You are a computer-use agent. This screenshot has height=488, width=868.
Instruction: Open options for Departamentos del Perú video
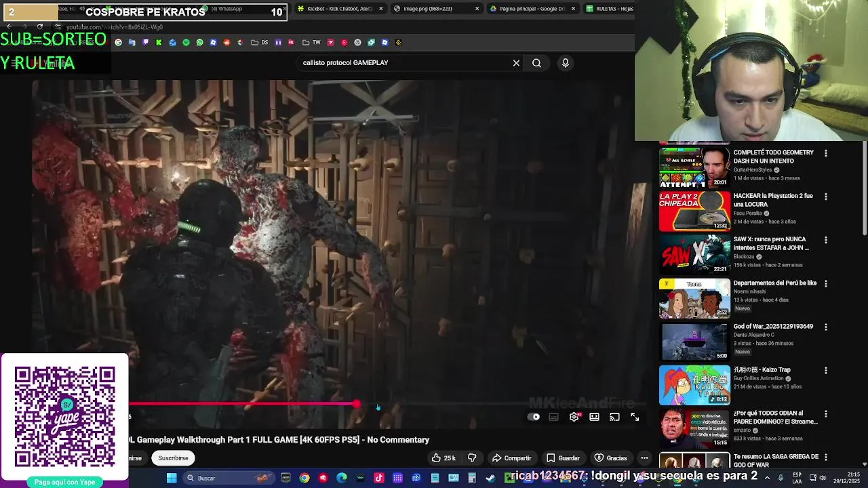click(825, 283)
